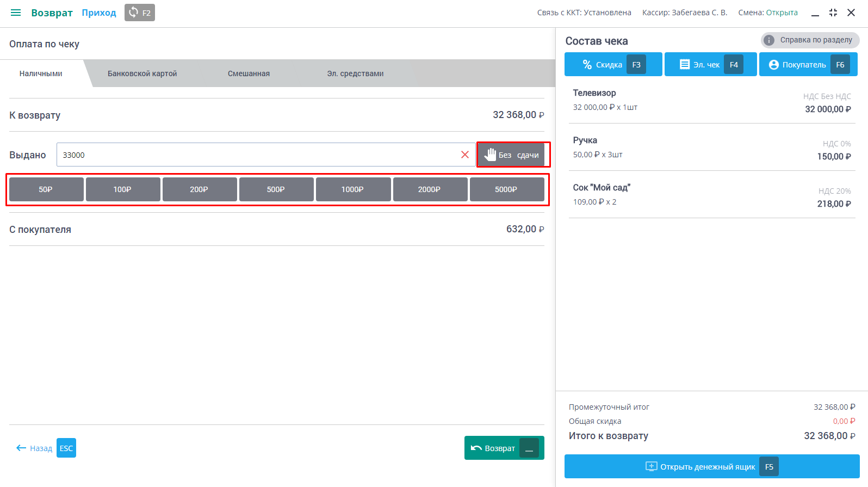Click the Смена: Открыта status
Screen dimensions: 868x487
(768, 13)
